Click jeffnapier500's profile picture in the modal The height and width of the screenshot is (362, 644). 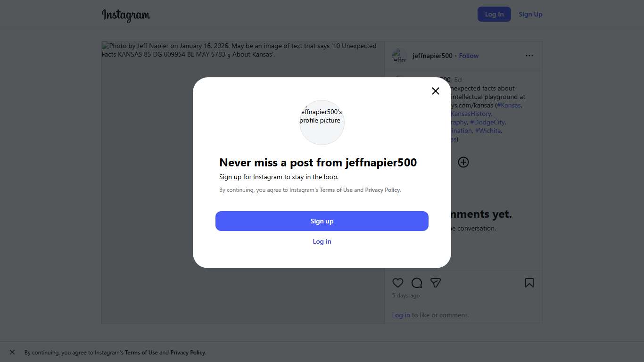pos(322,122)
